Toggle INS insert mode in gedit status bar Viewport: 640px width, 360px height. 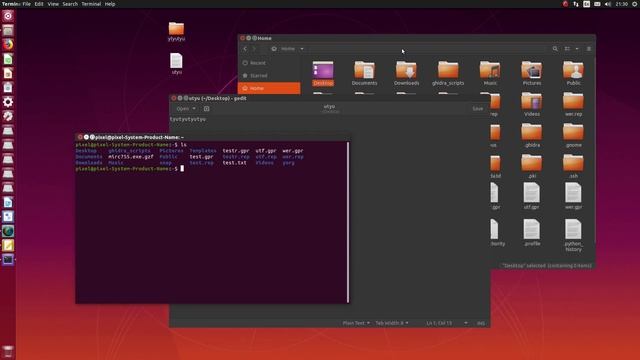point(481,323)
